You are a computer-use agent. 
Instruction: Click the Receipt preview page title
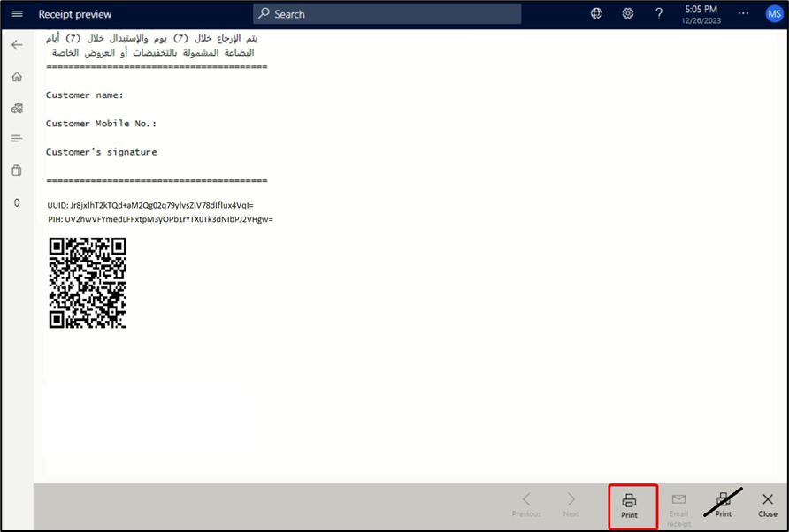(75, 14)
